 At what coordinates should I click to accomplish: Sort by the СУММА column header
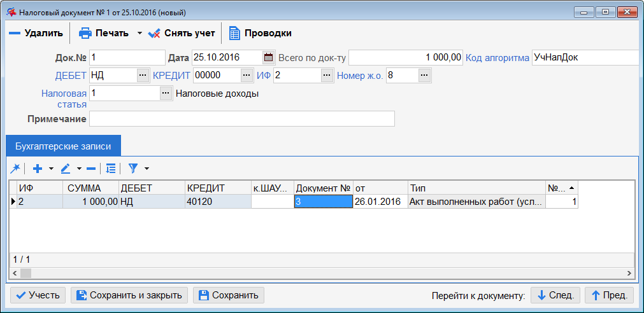(x=90, y=188)
